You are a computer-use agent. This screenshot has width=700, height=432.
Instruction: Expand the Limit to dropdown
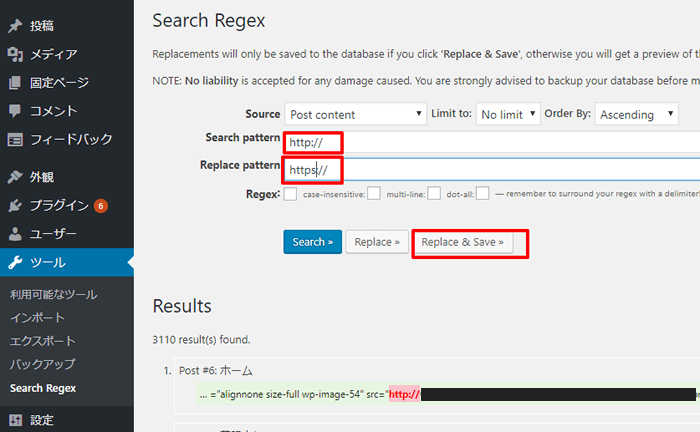507,115
